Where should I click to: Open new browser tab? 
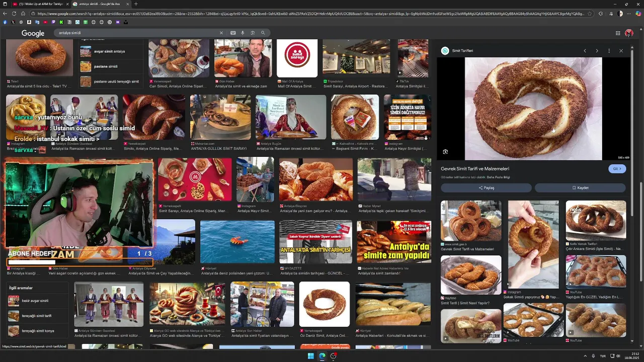pyautogui.click(x=135, y=4)
